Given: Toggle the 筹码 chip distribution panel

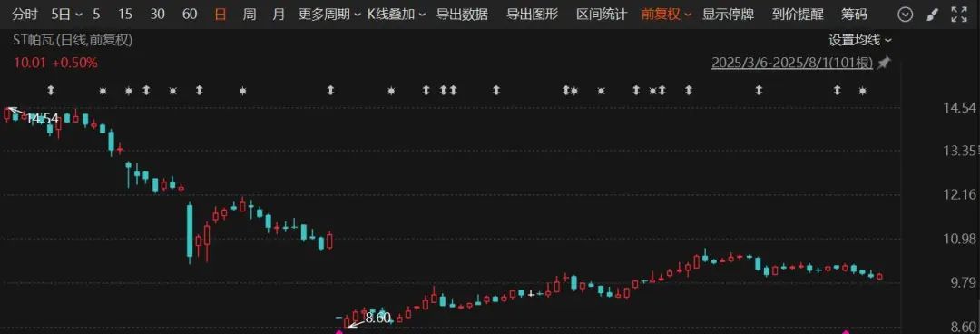Looking at the screenshot, I should [854, 15].
